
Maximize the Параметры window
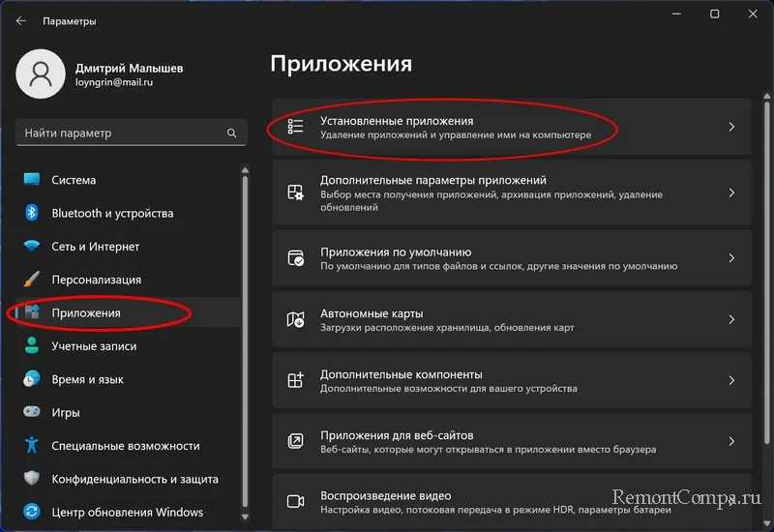pos(714,15)
